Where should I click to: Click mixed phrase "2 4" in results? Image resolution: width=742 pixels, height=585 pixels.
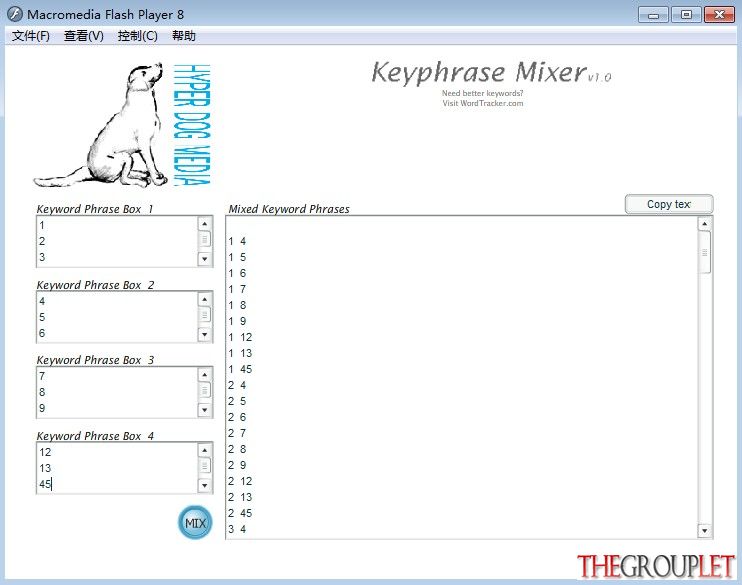coord(237,385)
